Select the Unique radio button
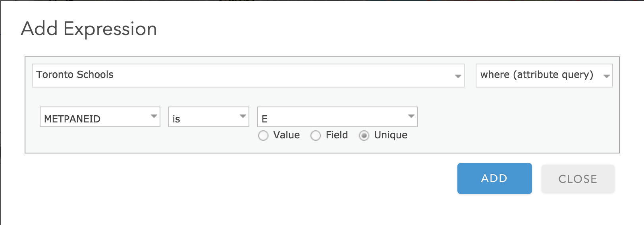This screenshot has width=644, height=225. [364, 136]
